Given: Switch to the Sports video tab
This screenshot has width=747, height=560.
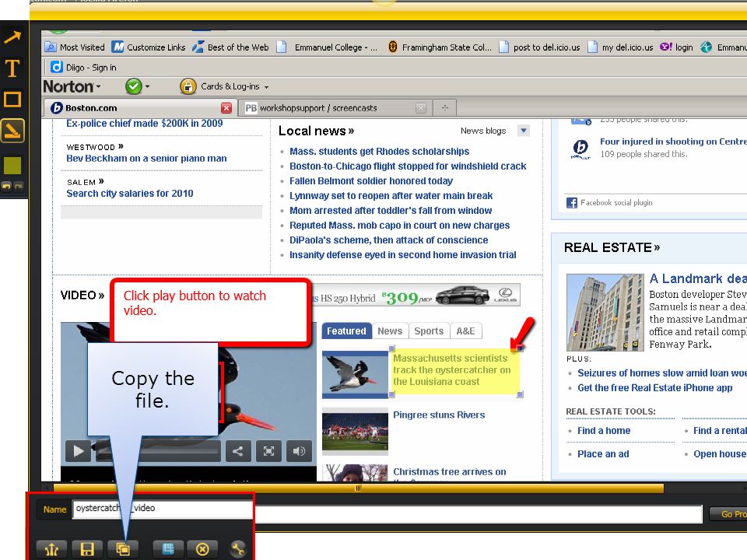Looking at the screenshot, I should (429, 331).
